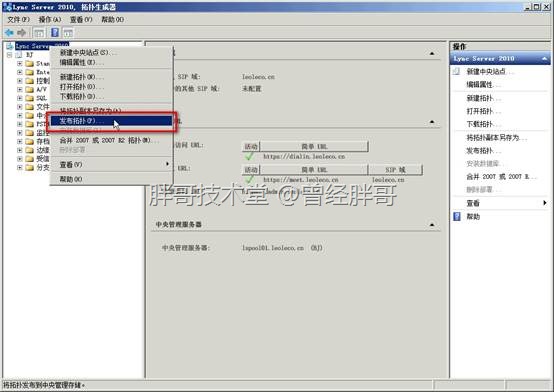554x392 pixels.
Task: Click 帮助 text in actions pane
Action: click(x=473, y=216)
